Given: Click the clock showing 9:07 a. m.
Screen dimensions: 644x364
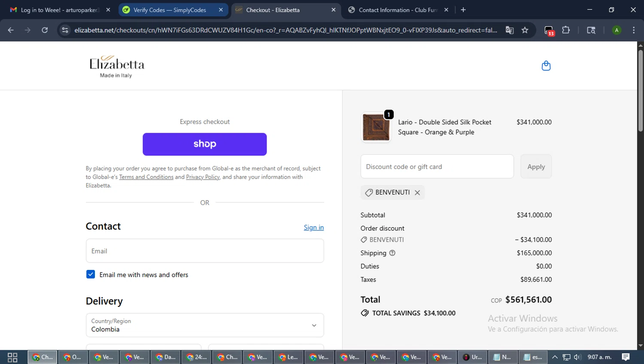Looking at the screenshot, I should click(x=600, y=357).
